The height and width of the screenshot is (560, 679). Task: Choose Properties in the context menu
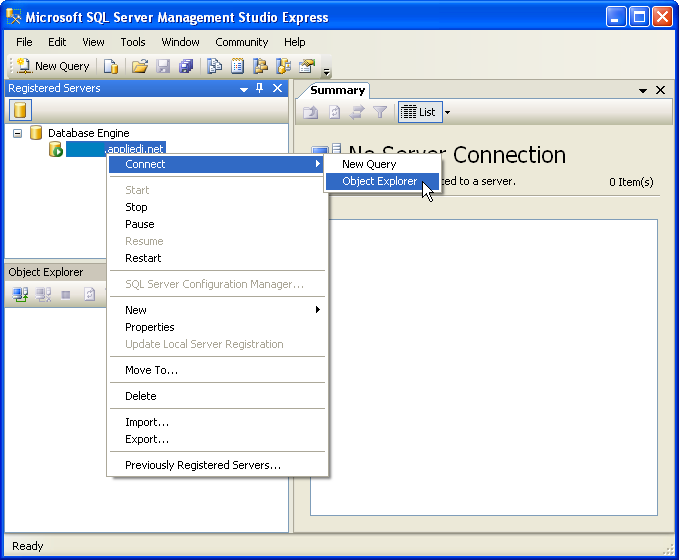point(217,327)
